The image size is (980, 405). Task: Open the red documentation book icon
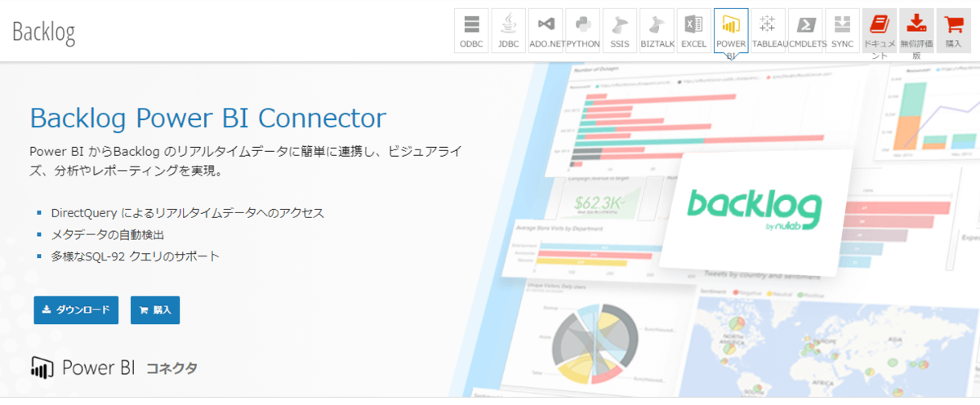(880, 30)
